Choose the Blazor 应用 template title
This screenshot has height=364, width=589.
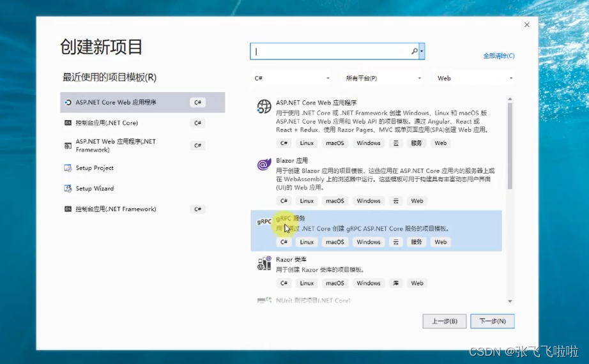(x=291, y=160)
